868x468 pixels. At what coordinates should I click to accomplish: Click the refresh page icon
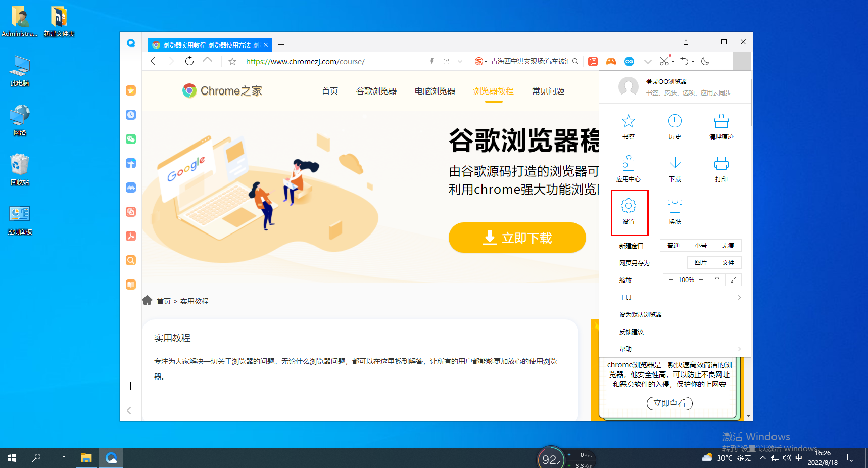(x=189, y=61)
